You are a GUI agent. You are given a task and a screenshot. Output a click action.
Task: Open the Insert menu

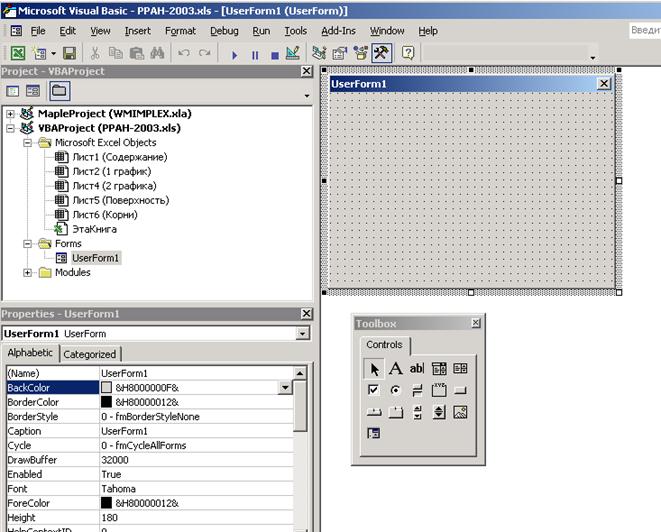tap(137, 31)
